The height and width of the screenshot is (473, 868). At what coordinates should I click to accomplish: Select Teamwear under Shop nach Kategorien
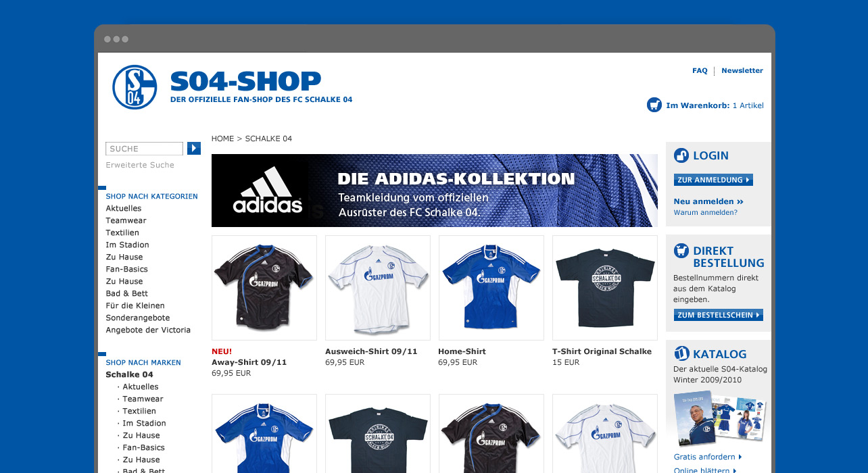click(126, 220)
